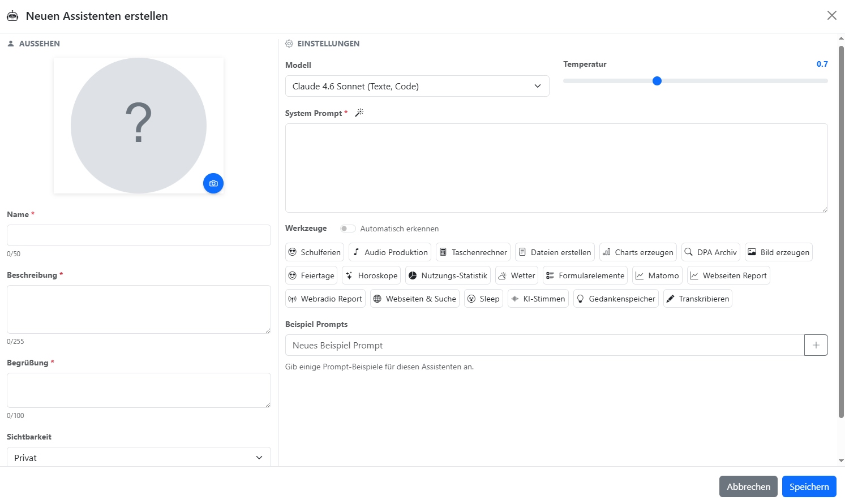Toggle the KI-Stimmen tool
845x504 pixels.
point(538,299)
